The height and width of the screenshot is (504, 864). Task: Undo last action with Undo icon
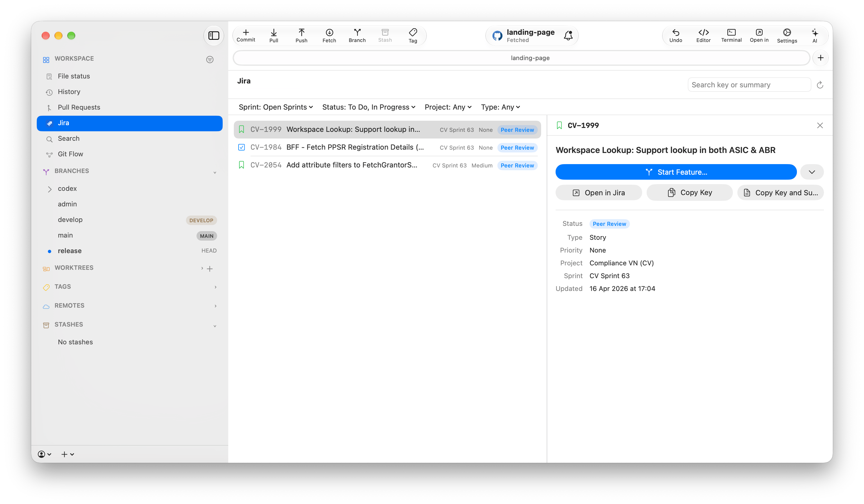[676, 35]
